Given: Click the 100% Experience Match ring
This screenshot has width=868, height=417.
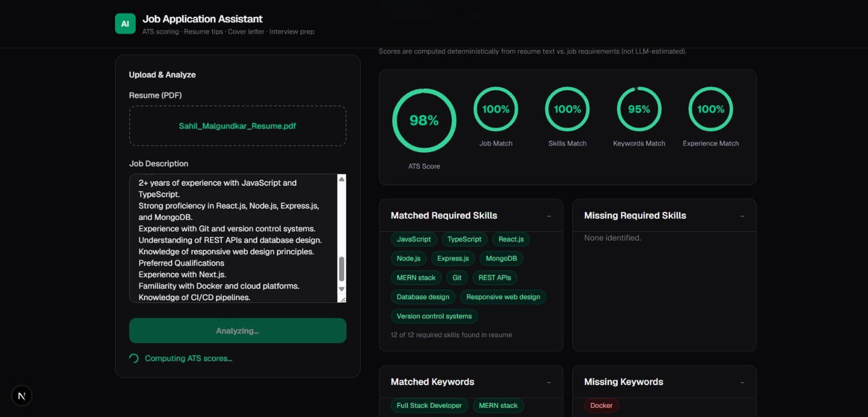Looking at the screenshot, I should 711,109.
